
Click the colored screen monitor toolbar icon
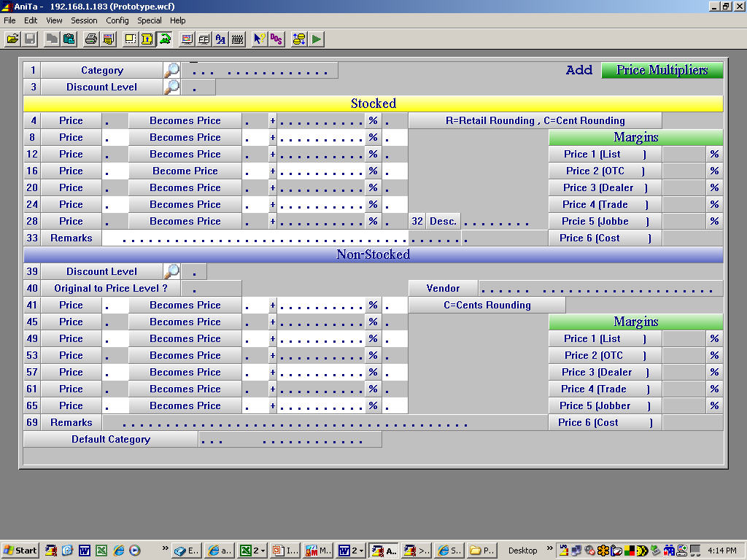tap(187, 39)
